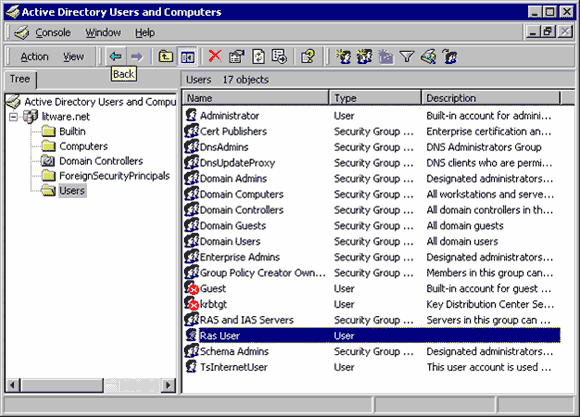The width and height of the screenshot is (580, 417).
Task: Restore the inner console window
Action: click(548, 31)
